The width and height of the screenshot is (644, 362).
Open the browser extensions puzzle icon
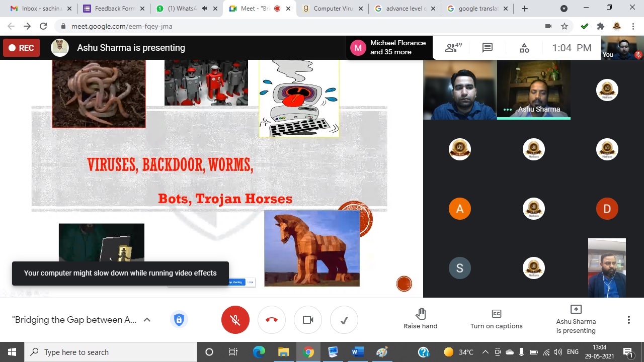tap(600, 26)
